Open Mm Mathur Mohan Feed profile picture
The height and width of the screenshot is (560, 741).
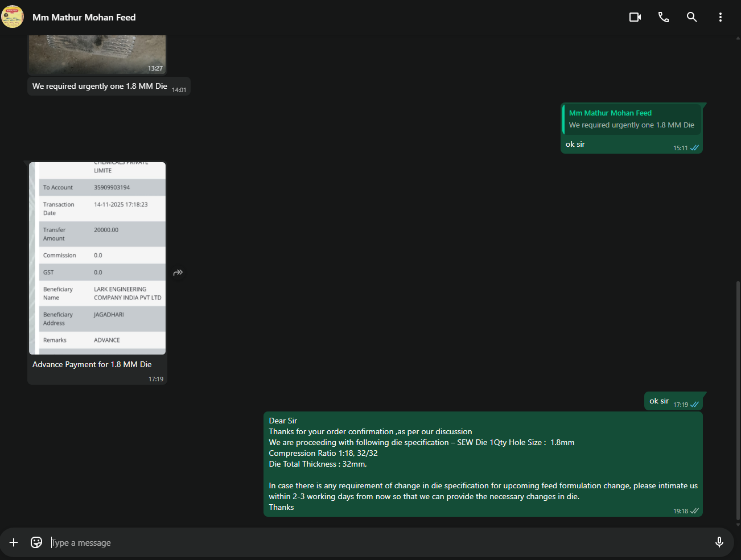pos(13,17)
